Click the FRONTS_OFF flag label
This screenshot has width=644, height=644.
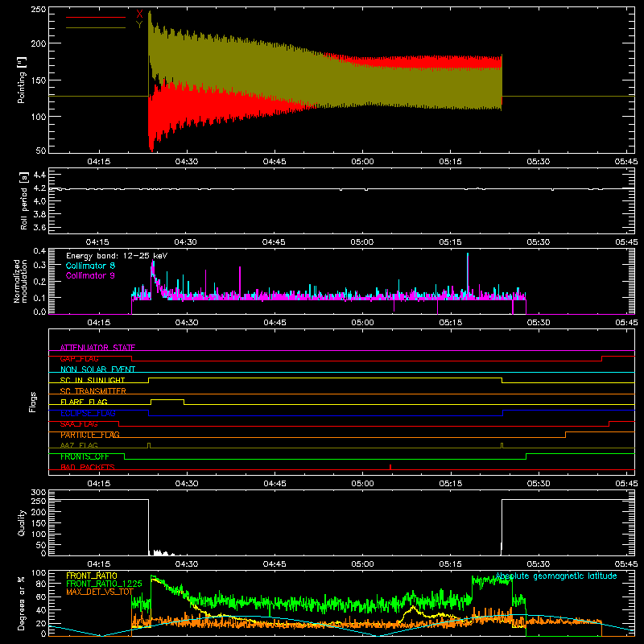click(85, 456)
